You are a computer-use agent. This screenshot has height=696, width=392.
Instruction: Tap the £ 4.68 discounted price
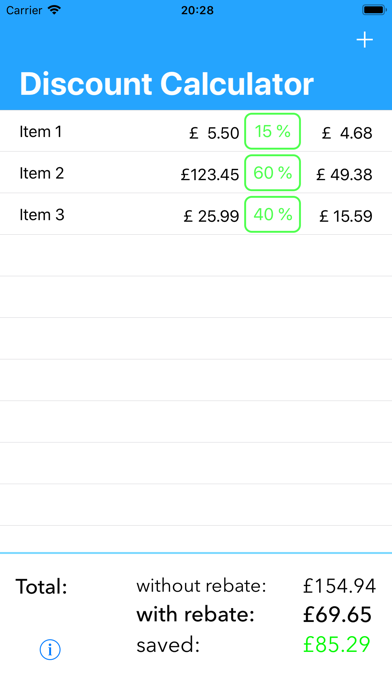(x=347, y=133)
